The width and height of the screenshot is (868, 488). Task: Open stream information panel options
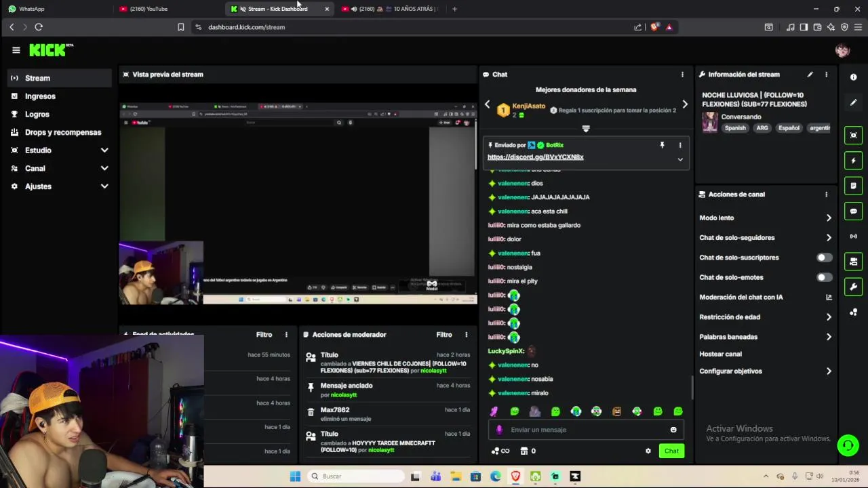pyautogui.click(x=826, y=75)
